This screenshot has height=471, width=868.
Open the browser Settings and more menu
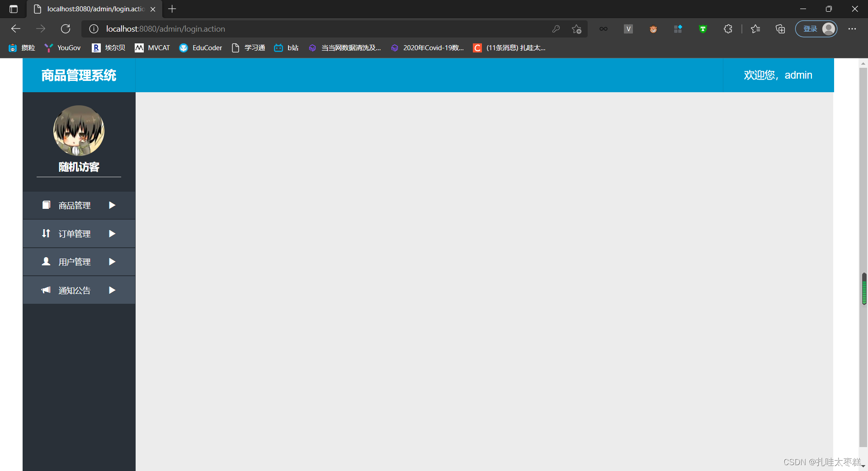click(x=852, y=29)
